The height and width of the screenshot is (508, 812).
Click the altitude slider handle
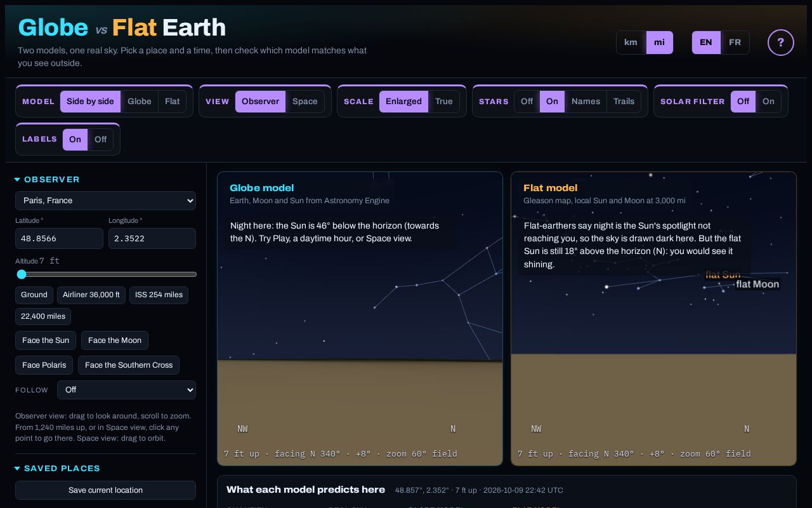22,274
